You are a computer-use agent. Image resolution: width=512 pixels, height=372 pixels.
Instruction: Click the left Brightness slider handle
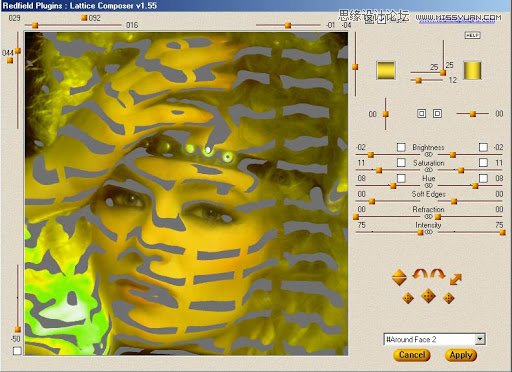coord(370,155)
